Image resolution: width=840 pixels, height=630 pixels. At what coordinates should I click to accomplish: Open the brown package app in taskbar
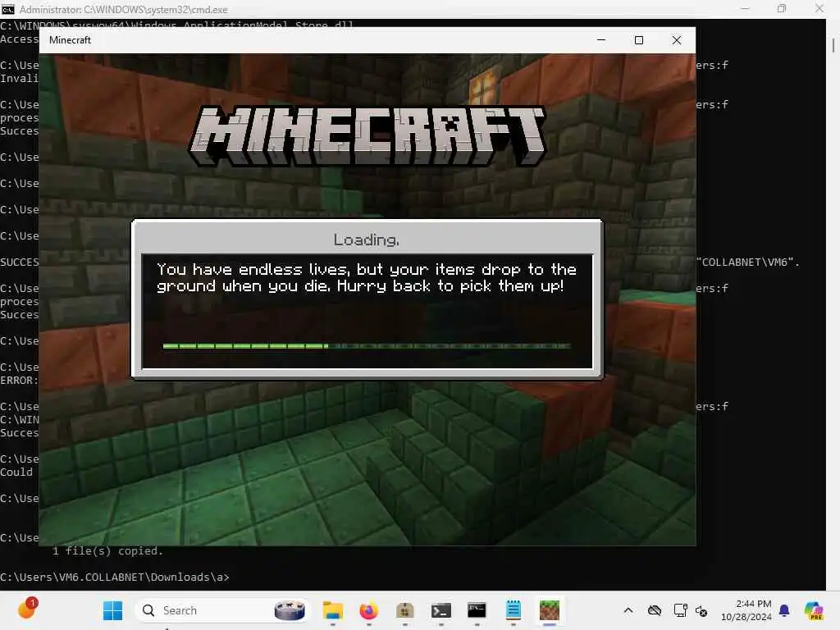[405, 610]
